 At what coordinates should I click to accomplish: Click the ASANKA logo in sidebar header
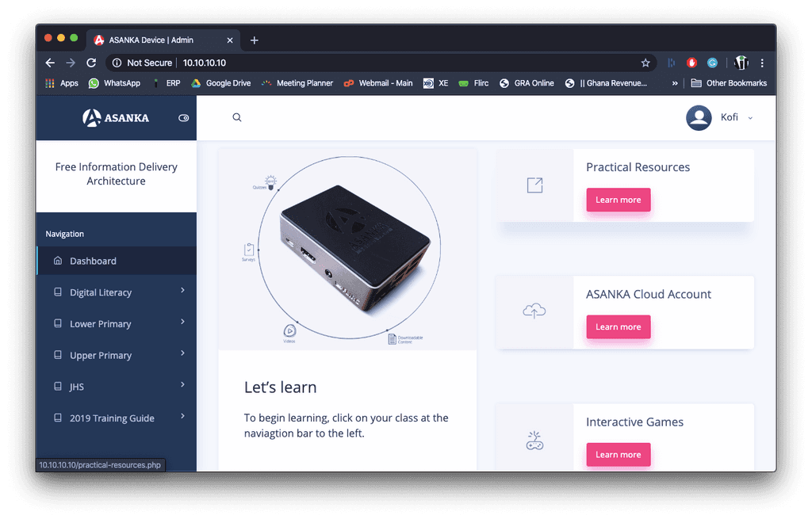(116, 118)
